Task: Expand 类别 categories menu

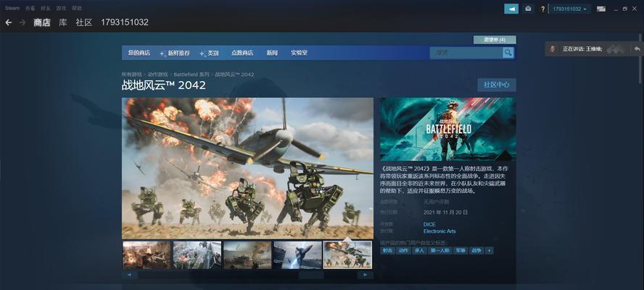Action: [x=209, y=53]
